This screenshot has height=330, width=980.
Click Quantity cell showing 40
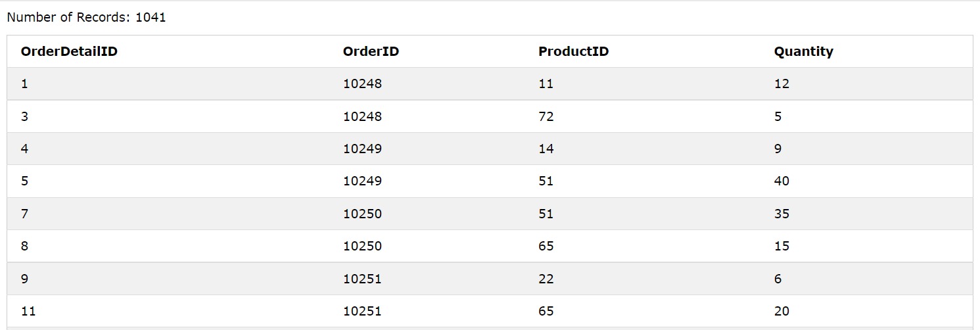782,181
